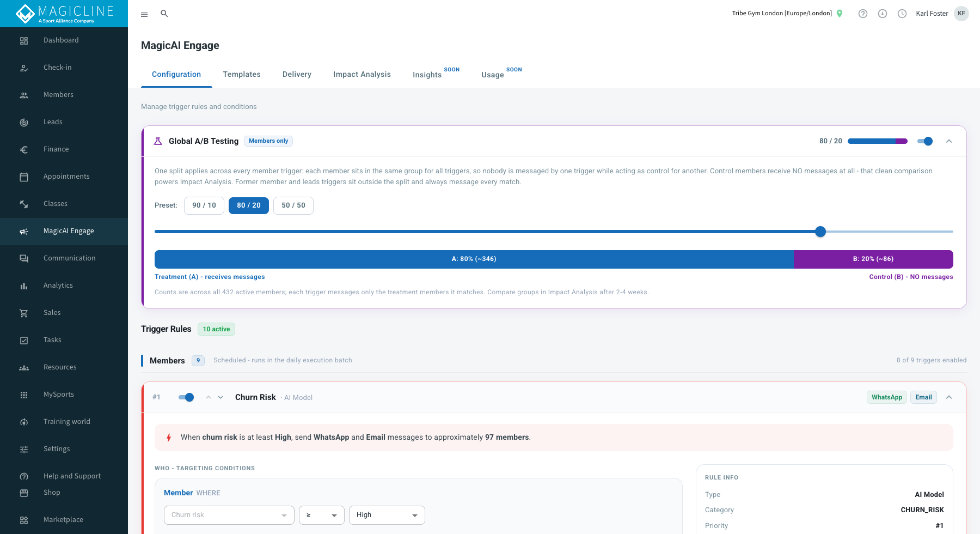The height and width of the screenshot is (534, 980).
Task: Click the Classes sidebar icon
Action: 24,204
